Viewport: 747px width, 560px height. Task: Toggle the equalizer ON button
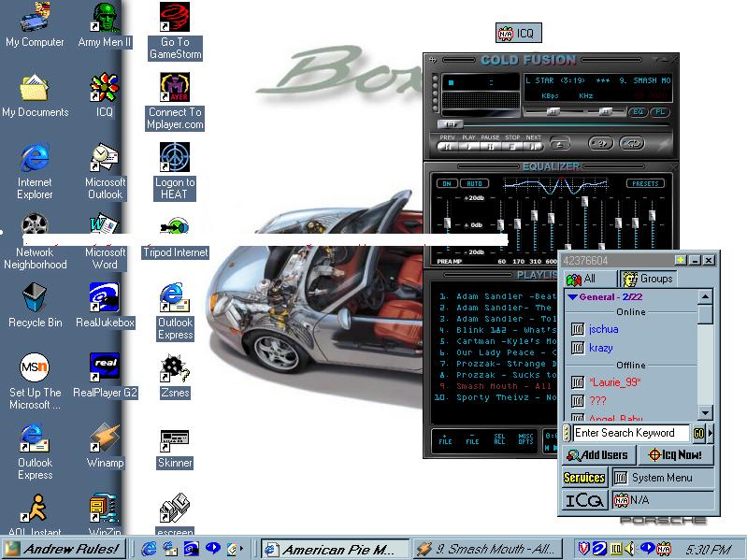coord(447,183)
